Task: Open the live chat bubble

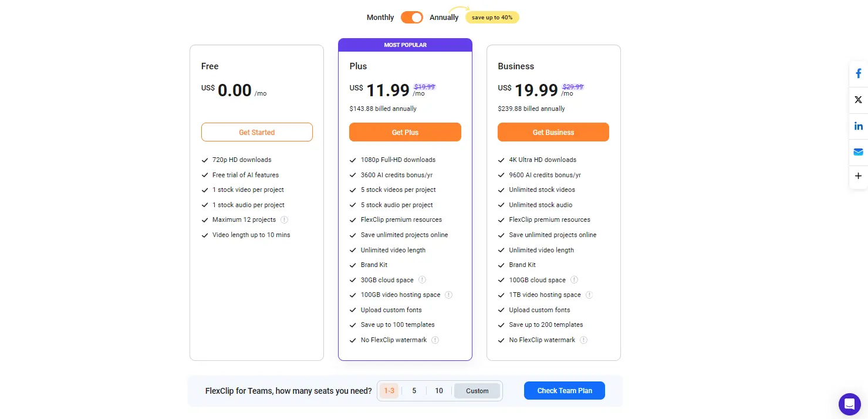Action: (849, 404)
